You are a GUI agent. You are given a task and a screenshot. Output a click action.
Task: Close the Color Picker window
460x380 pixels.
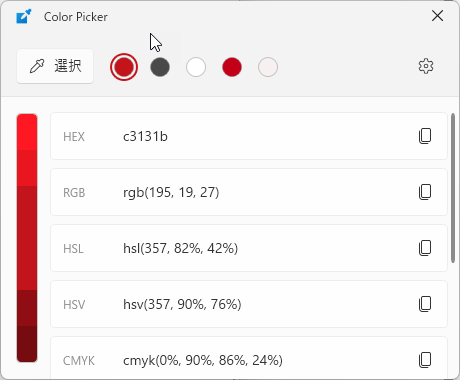pyautogui.click(x=437, y=16)
